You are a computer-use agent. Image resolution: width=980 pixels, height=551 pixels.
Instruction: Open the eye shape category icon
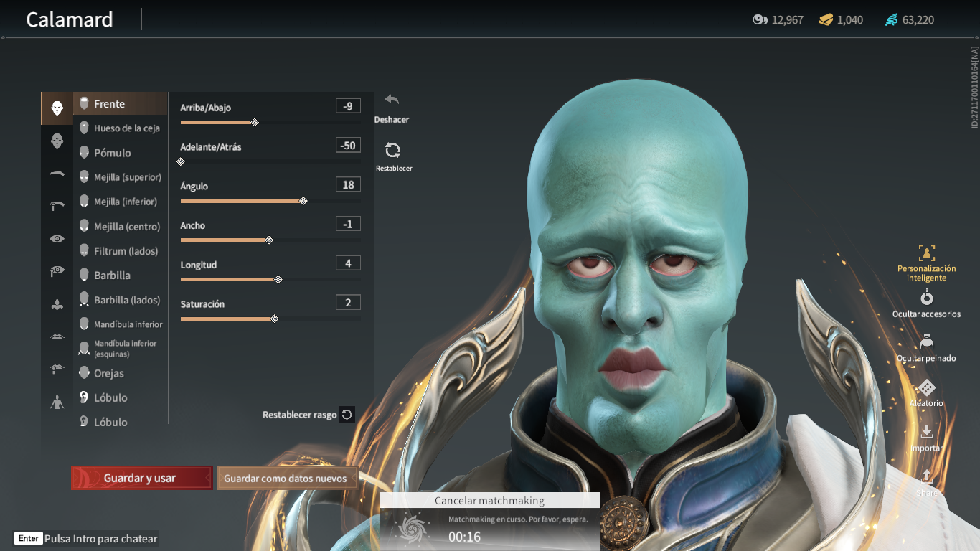57,239
